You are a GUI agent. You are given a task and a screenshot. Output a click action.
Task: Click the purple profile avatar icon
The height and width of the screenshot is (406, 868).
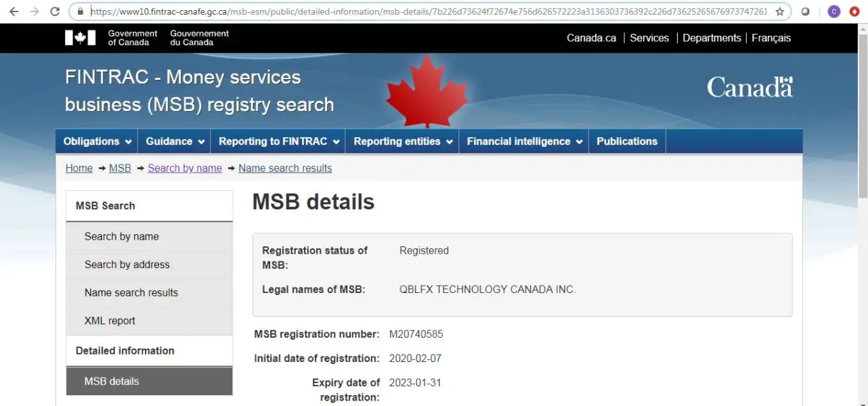click(834, 12)
